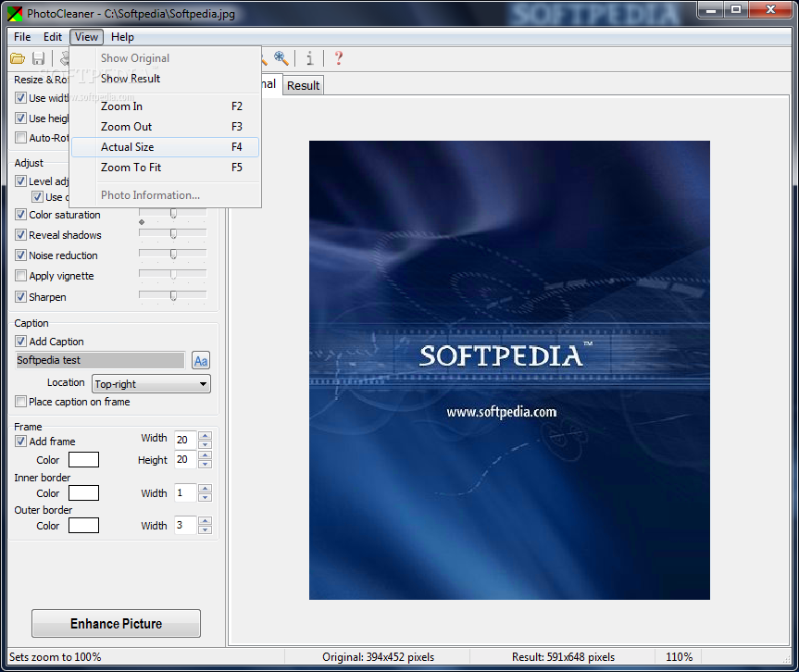The width and height of the screenshot is (799, 672).
Task: Close the open View menu
Action: click(87, 37)
